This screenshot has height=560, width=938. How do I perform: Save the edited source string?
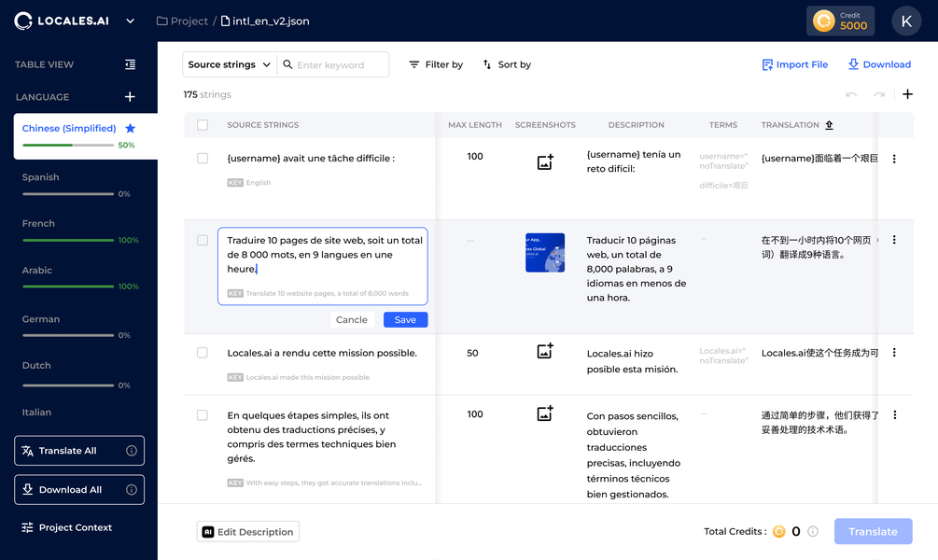pyautogui.click(x=405, y=319)
